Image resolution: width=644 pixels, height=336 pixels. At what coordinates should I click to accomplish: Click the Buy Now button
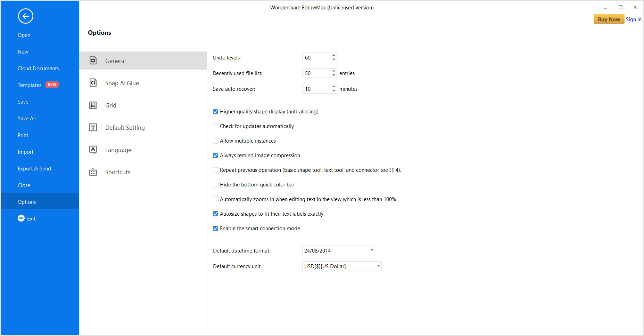click(x=608, y=19)
